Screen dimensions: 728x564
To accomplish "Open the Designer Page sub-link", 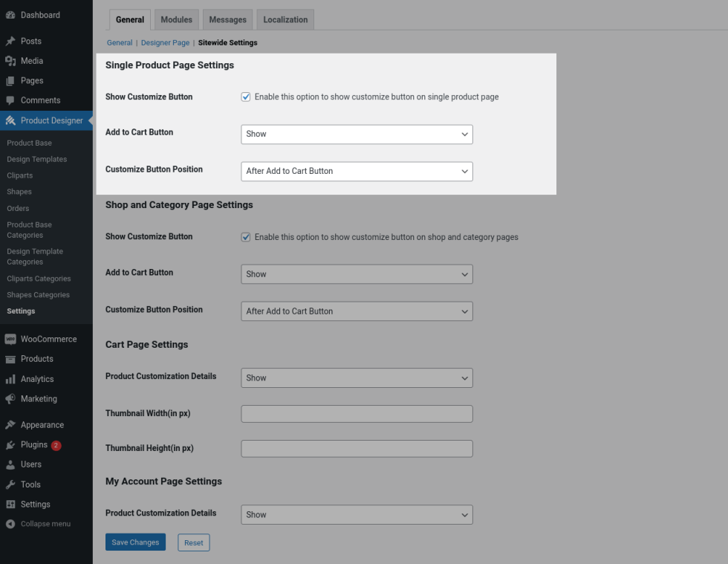I will (165, 43).
